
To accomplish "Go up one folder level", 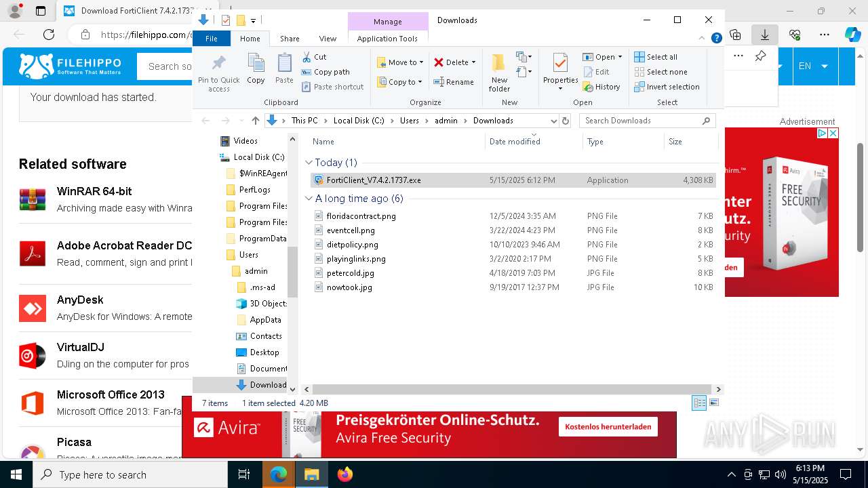I will click(x=255, y=121).
